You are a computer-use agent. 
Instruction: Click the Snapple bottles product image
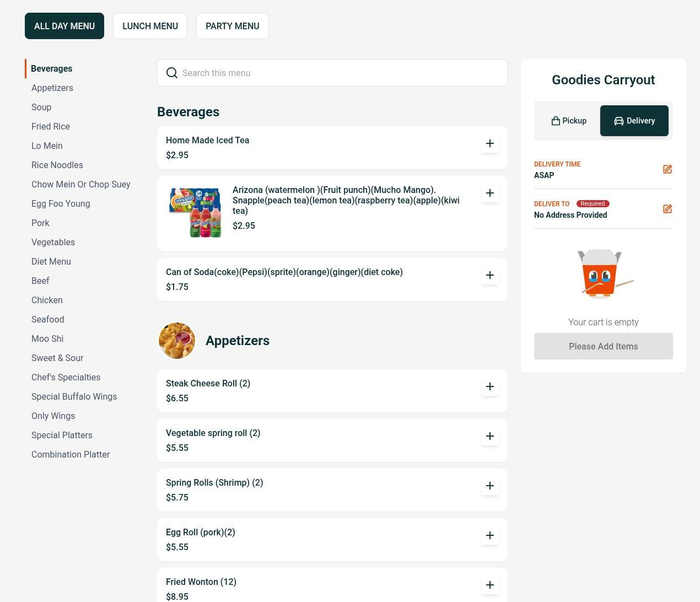tap(195, 212)
